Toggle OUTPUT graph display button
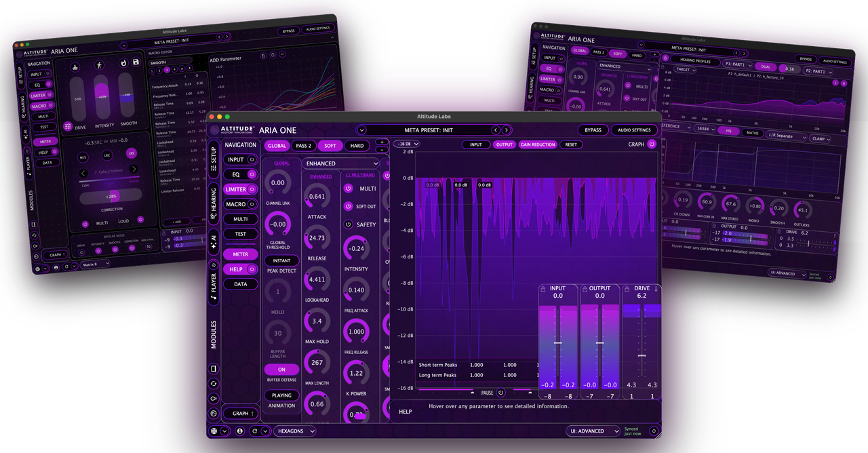Image resolution: width=868 pixels, height=453 pixels. point(505,144)
